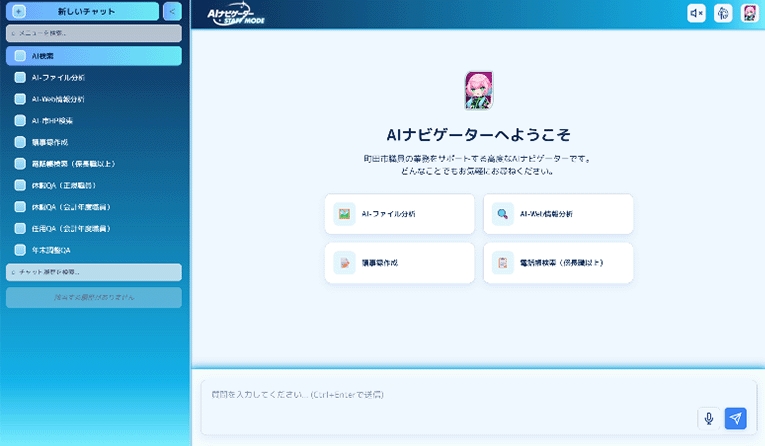The width and height of the screenshot is (765, 446).
Task: Click the microphone voice input icon
Action: point(709,419)
